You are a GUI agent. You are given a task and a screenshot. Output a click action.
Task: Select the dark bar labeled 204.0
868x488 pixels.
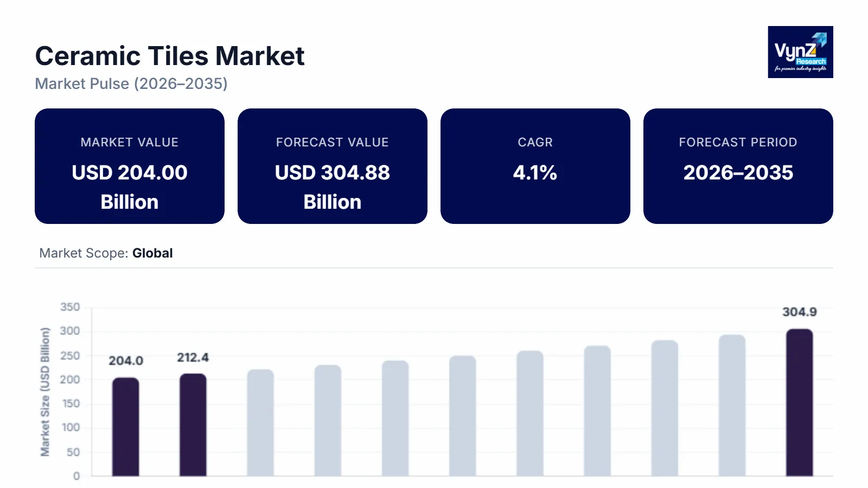(x=126, y=427)
